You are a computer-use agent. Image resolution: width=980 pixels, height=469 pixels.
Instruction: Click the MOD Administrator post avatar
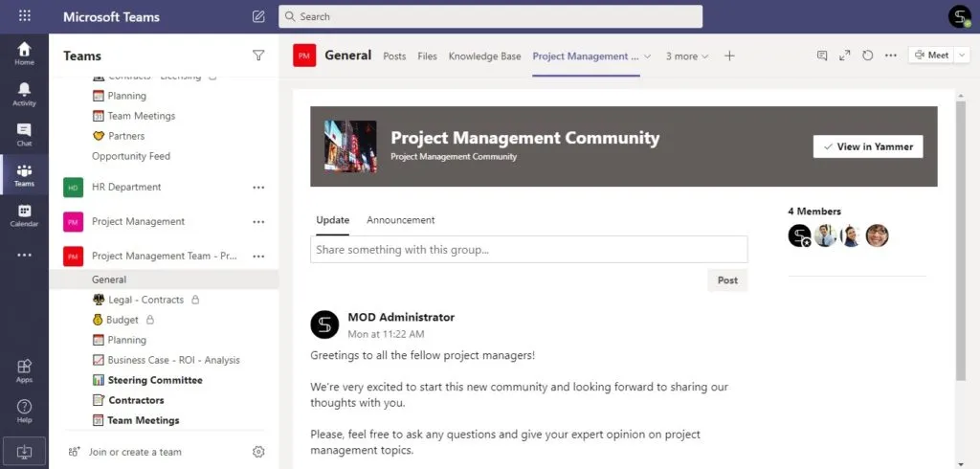(324, 324)
